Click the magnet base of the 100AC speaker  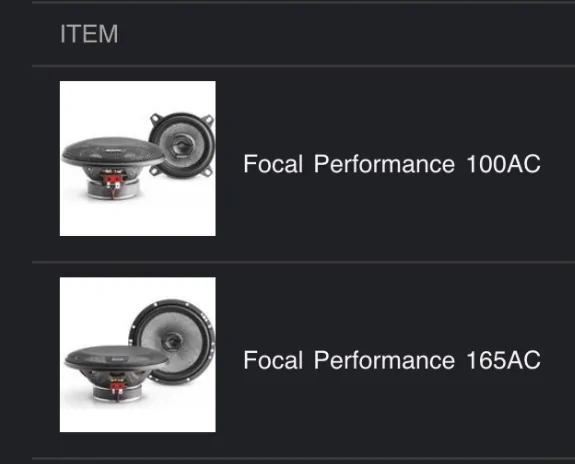click(x=113, y=190)
